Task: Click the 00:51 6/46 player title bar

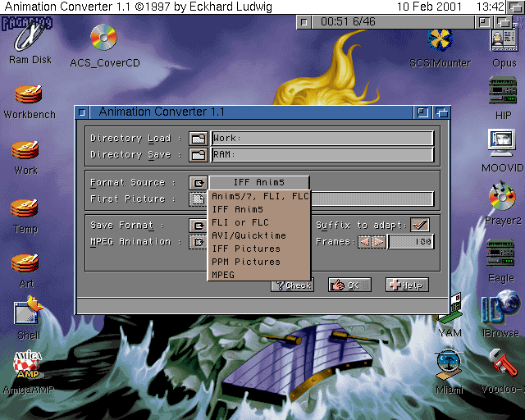Action: [393, 22]
